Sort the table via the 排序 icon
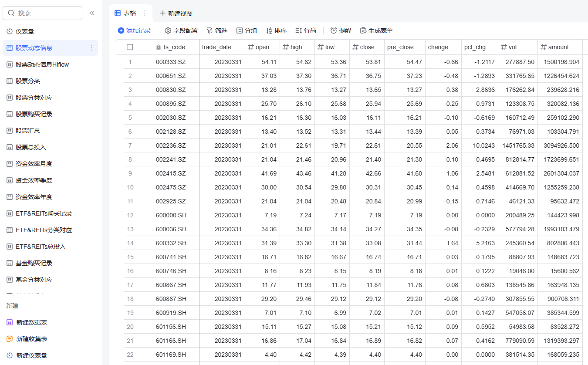This screenshot has width=588, height=365. (277, 30)
